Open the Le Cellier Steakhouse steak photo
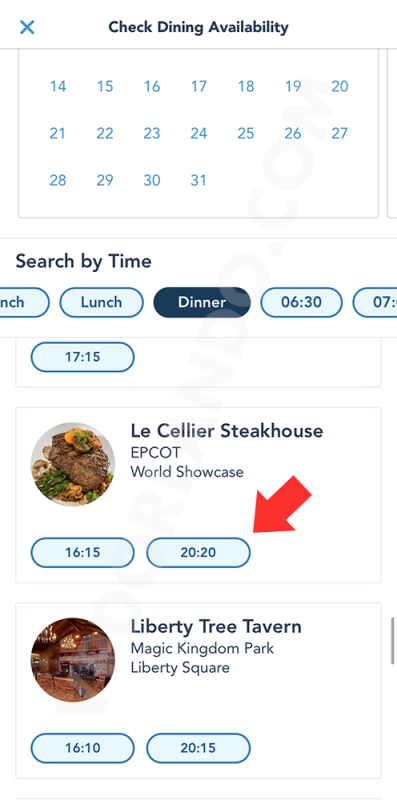397x800 pixels. (x=73, y=464)
